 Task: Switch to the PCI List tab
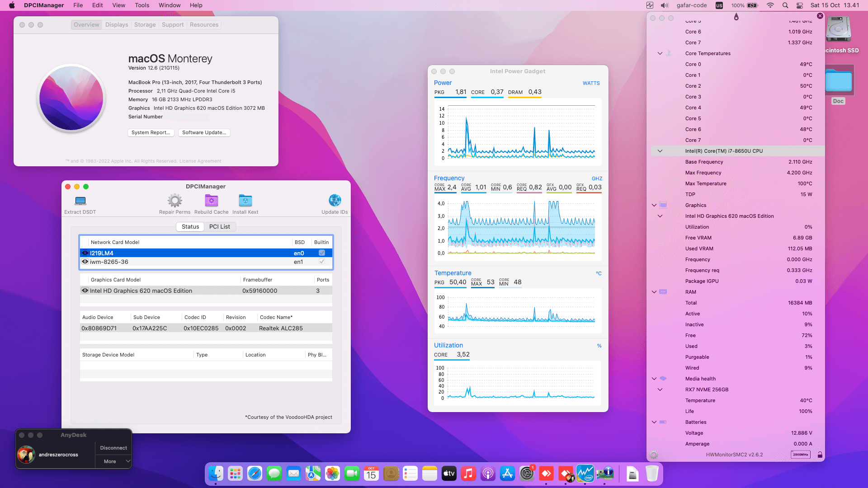pos(220,226)
